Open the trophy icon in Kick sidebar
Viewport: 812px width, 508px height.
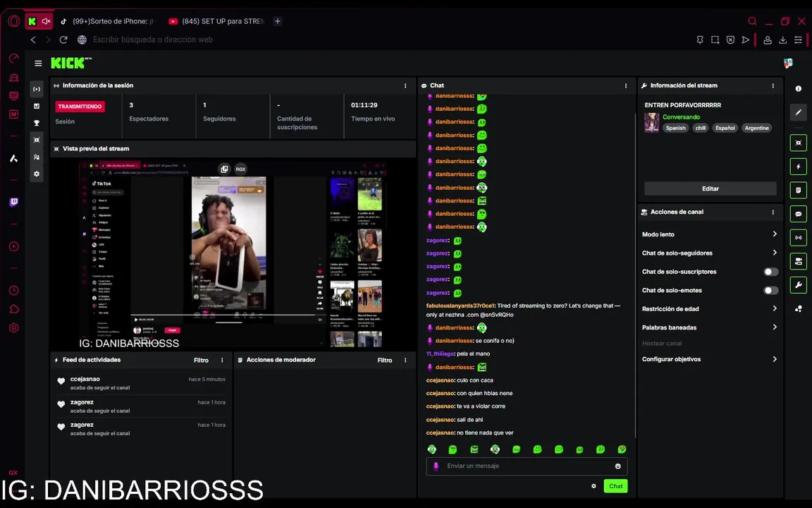point(37,123)
